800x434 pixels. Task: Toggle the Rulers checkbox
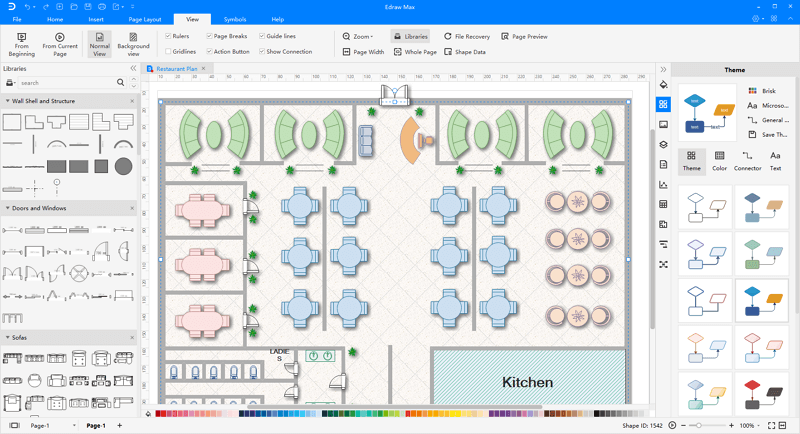(168, 36)
